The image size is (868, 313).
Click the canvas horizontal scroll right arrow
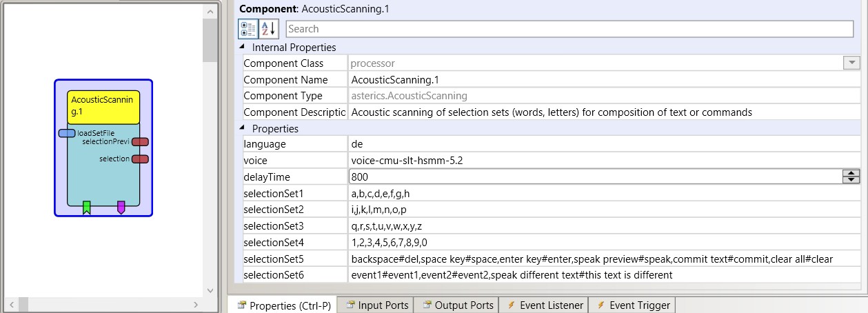pos(195,305)
